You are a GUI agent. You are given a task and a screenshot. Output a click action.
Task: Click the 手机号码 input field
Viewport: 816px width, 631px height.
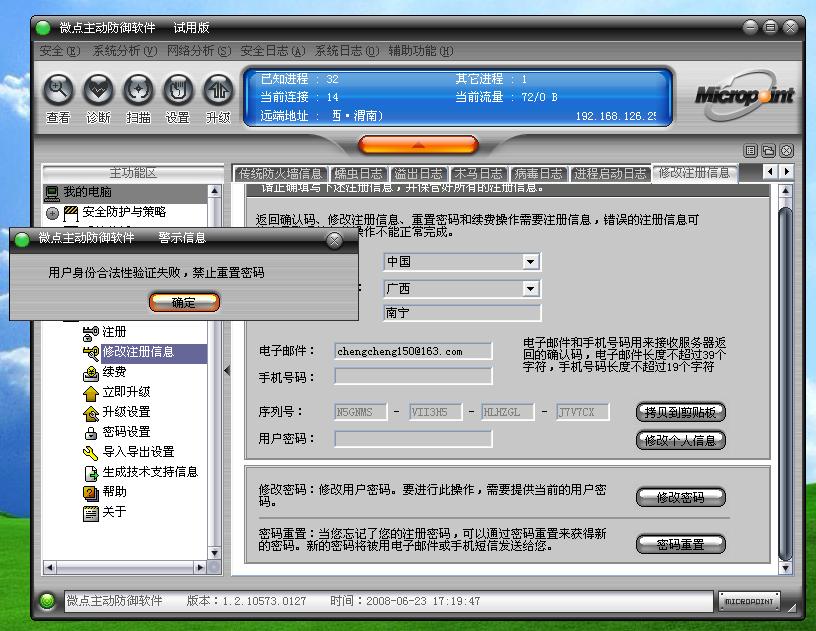(413, 377)
